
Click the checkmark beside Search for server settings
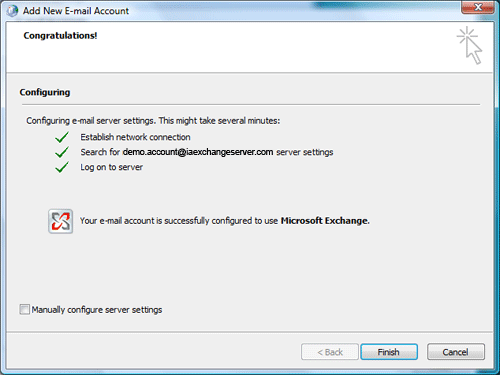coord(62,152)
